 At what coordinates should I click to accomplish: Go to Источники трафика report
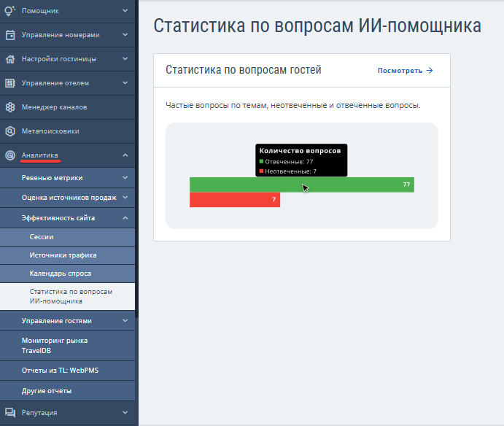(x=68, y=255)
